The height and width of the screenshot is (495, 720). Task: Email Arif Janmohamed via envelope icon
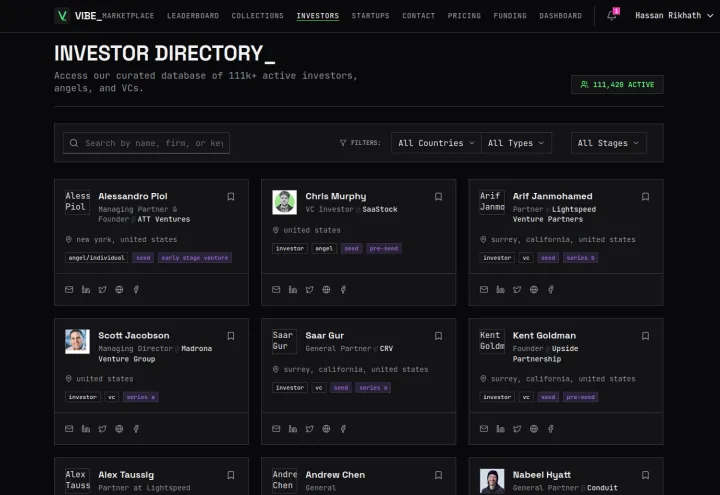pos(484,289)
